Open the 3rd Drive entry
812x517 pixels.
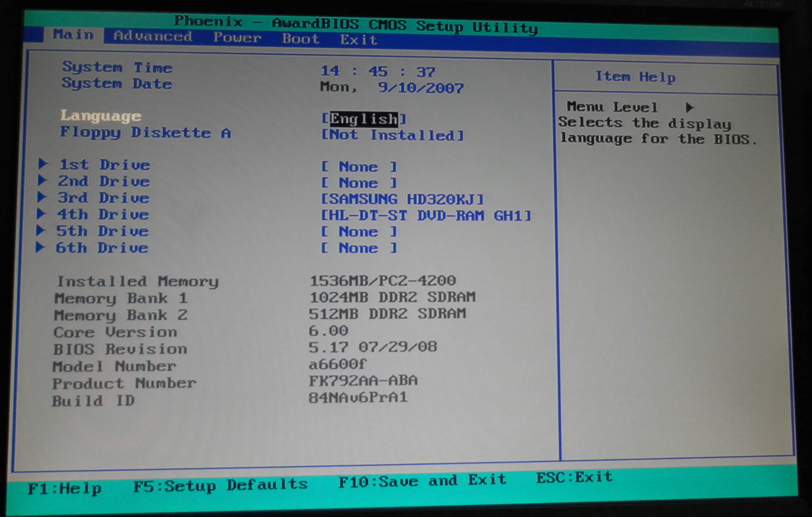coord(103,198)
